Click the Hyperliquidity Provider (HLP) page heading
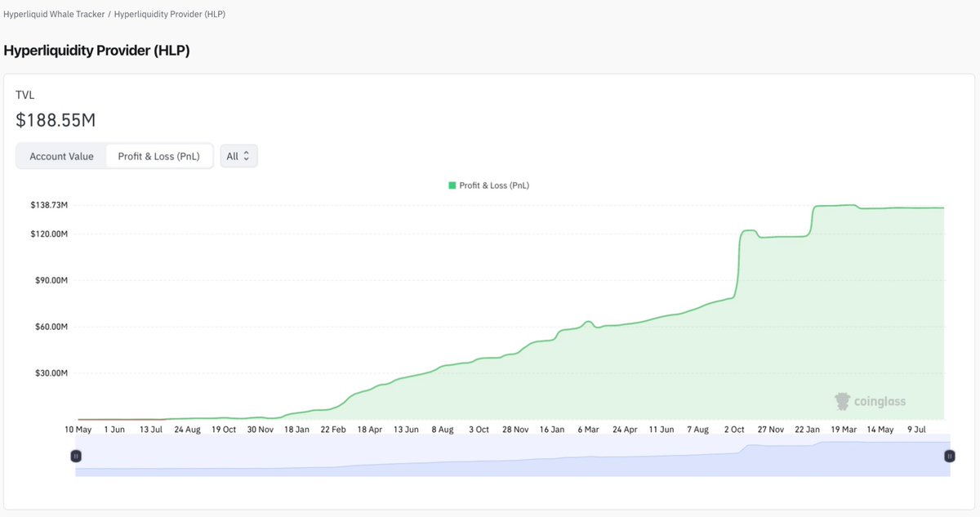The height and width of the screenshot is (517, 980). click(x=96, y=51)
